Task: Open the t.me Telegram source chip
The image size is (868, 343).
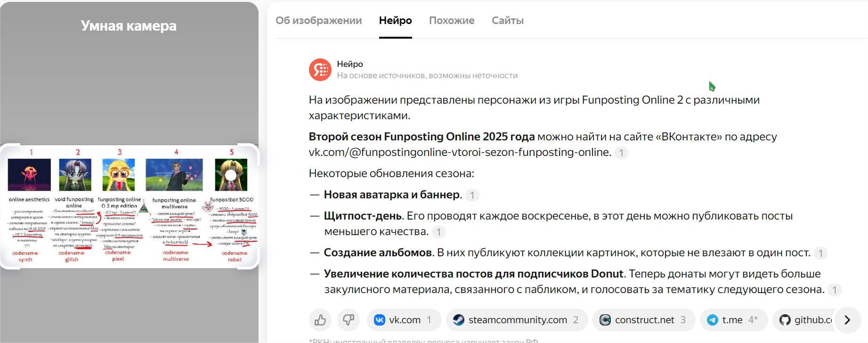Action: pyautogui.click(x=733, y=320)
